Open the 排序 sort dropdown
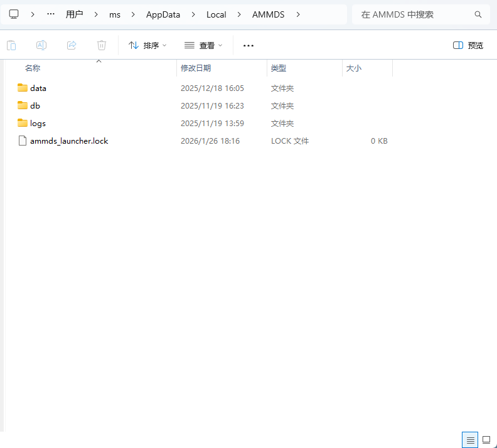497x448 pixels. (147, 45)
